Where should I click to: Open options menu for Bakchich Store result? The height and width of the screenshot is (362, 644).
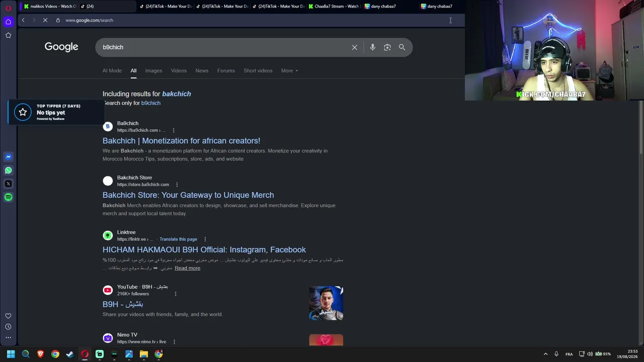click(177, 185)
